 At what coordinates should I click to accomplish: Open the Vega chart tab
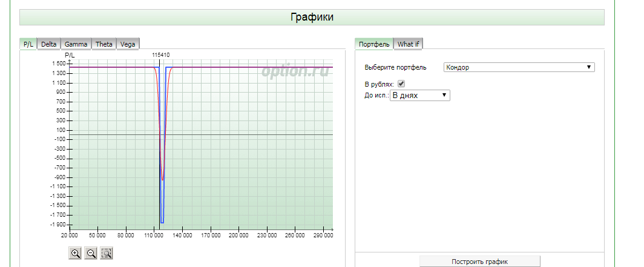[128, 44]
